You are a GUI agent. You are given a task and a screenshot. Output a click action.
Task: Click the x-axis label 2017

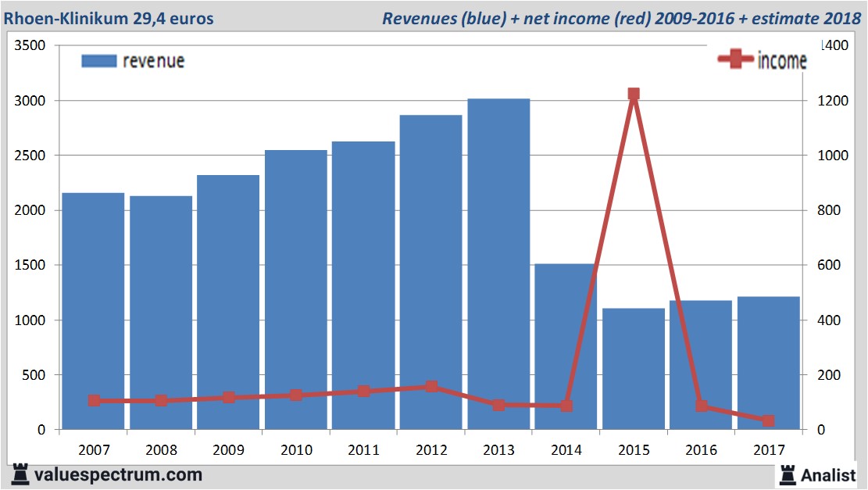(769, 449)
